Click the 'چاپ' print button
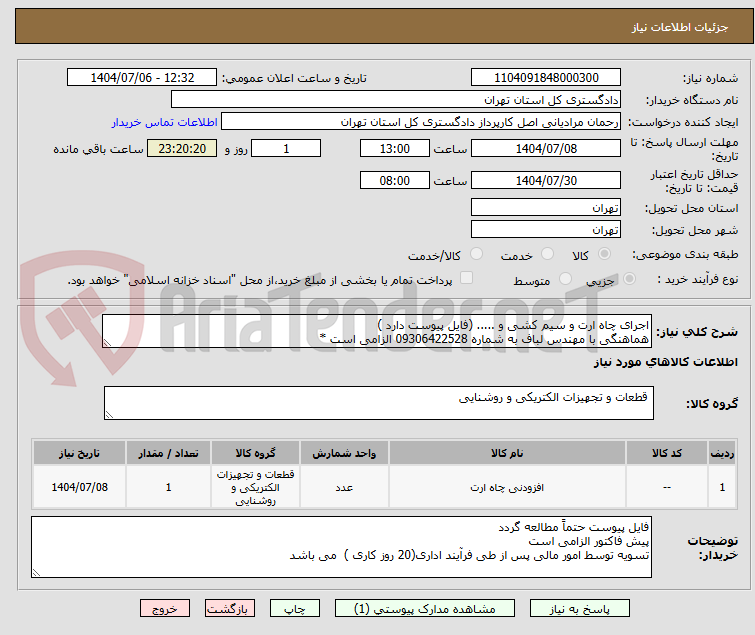This screenshot has width=755, height=635. 295,609
